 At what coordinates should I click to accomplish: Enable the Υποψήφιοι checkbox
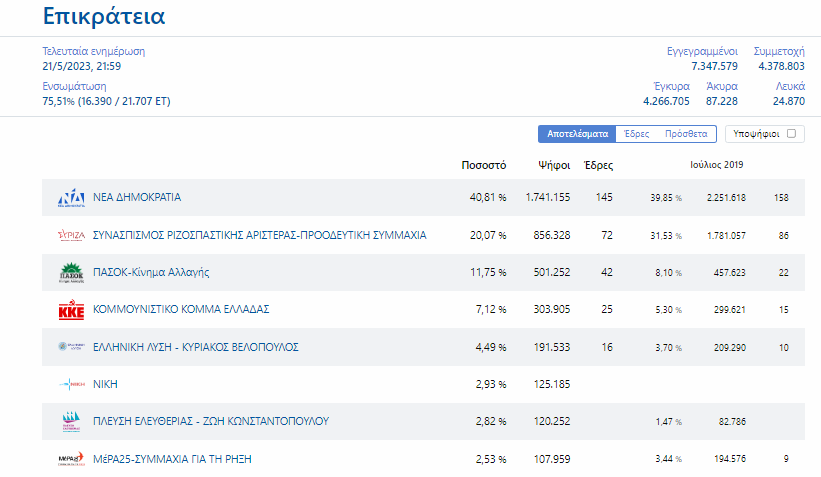tap(791, 133)
